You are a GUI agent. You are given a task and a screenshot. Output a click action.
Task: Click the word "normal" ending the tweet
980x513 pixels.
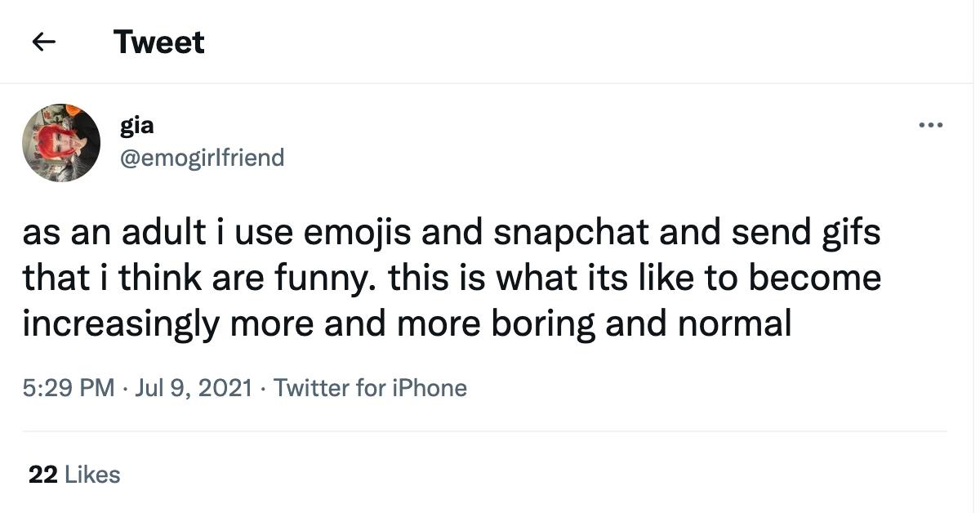click(734, 324)
